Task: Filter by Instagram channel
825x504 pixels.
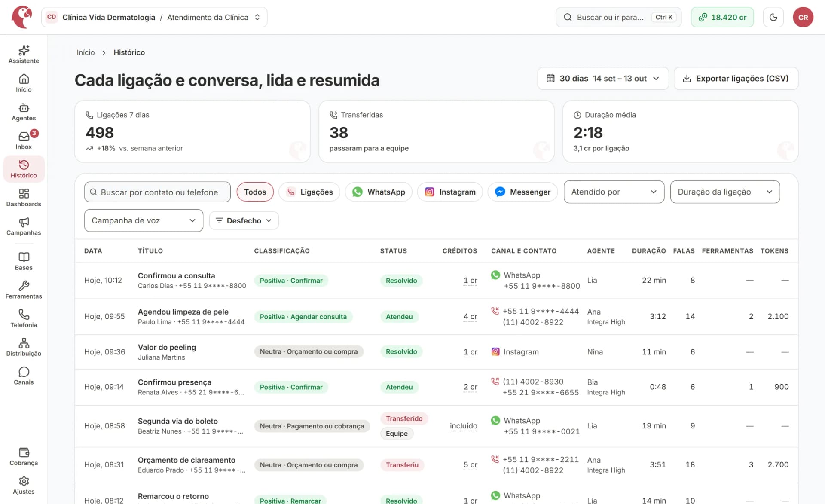Action: (450, 192)
